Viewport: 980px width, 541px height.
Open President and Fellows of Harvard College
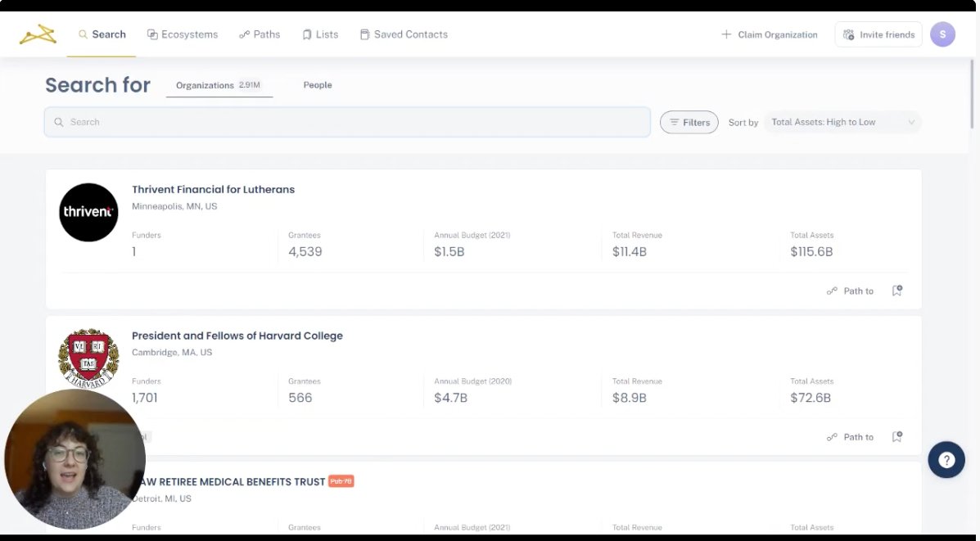tap(237, 336)
